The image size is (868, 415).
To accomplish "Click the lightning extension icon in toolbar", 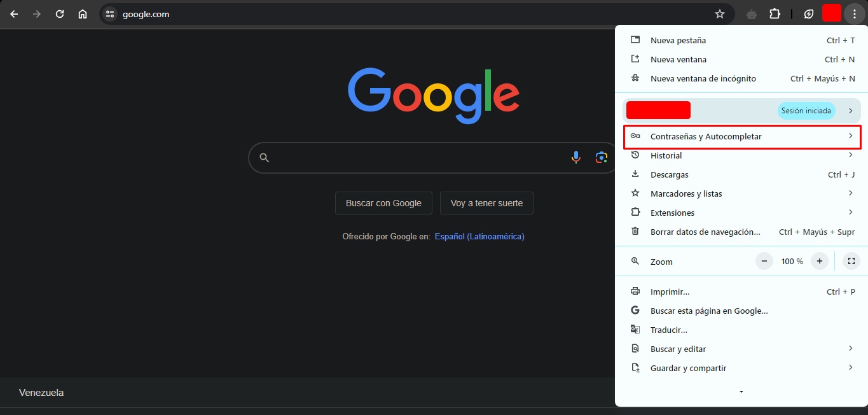I will (x=809, y=14).
